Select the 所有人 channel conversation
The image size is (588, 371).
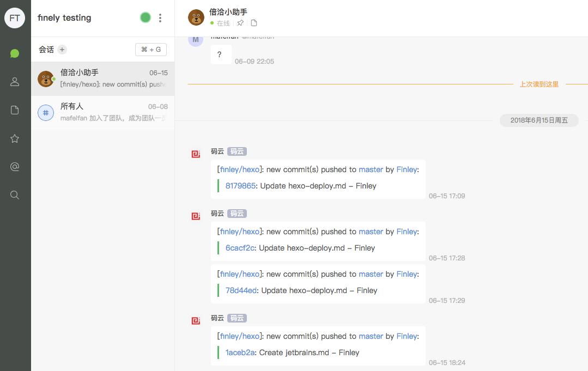[x=102, y=112]
